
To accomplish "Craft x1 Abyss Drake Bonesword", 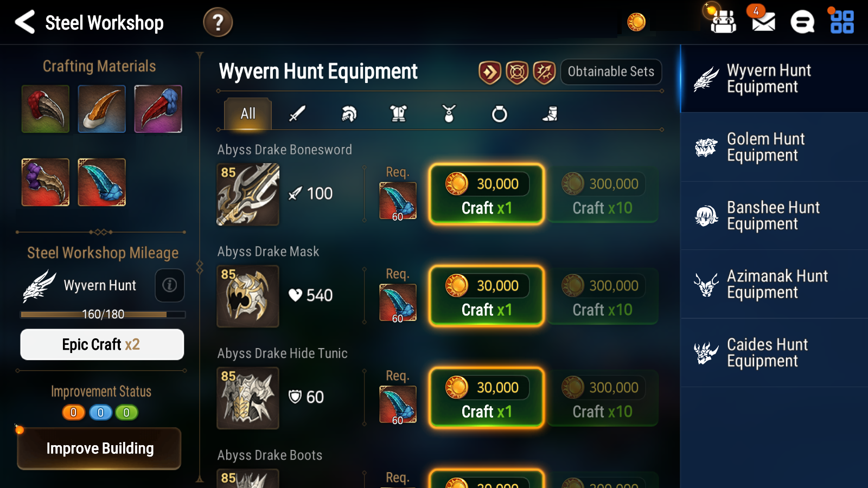I will click(x=487, y=194).
